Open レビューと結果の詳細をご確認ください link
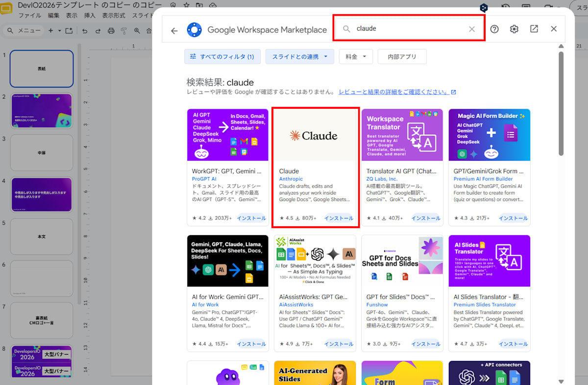 pos(393,92)
